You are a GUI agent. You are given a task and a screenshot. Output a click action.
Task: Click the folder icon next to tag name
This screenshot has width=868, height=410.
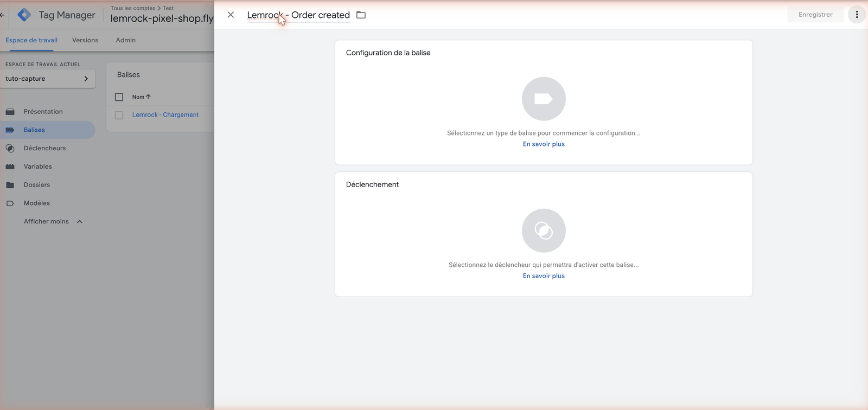(x=361, y=15)
